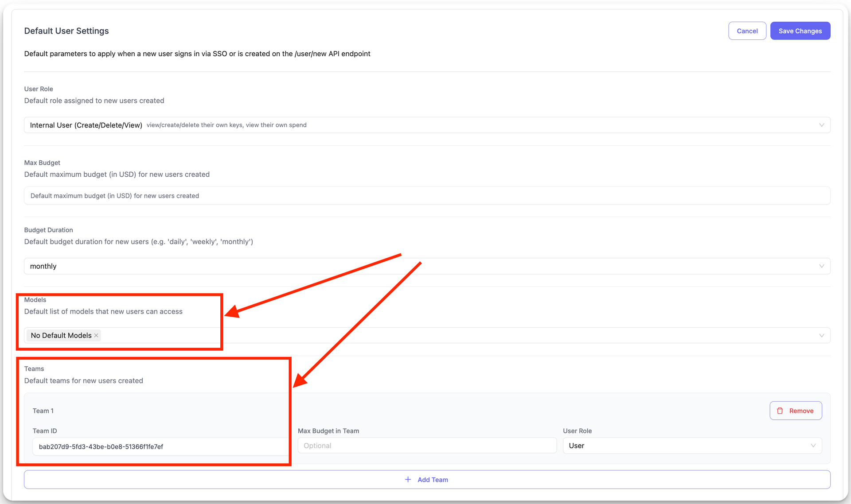Click the chevron on the User Role dropdown

821,125
